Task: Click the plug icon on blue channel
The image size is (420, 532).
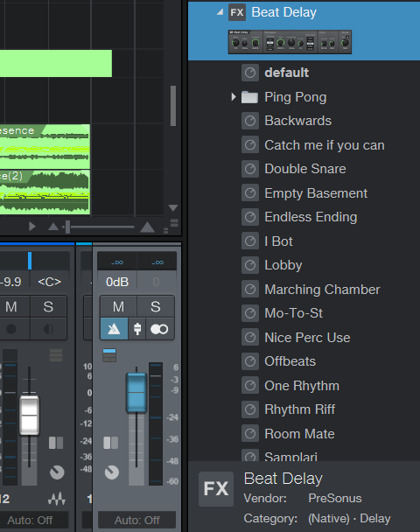Action: [137, 329]
